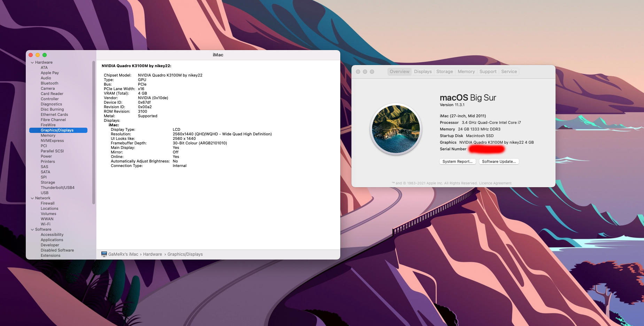644x326 pixels.
Task: Click GaMeRx's iMac in the path bar
Action: point(123,254)
